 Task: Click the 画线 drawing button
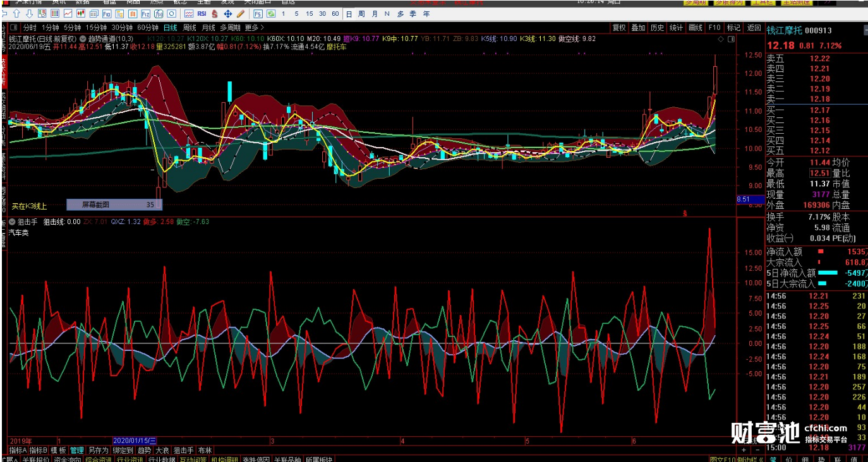(695, 28)
